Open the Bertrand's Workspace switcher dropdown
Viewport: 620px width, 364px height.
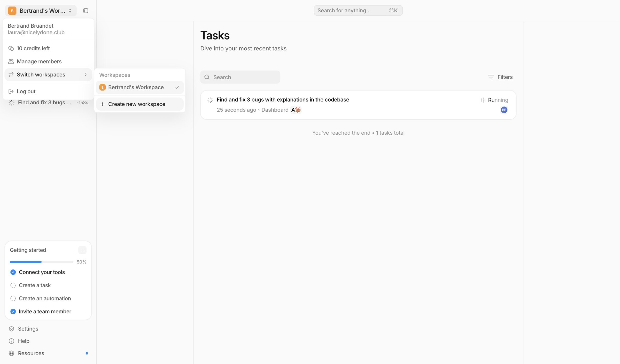point(41,11)
